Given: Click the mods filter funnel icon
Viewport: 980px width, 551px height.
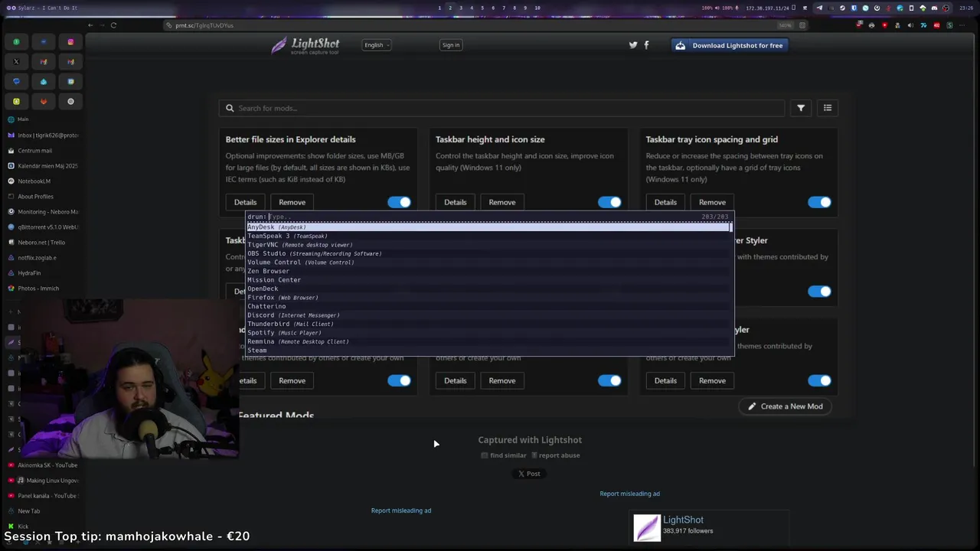Looking at the screenshot, I should tap(801, 108).
